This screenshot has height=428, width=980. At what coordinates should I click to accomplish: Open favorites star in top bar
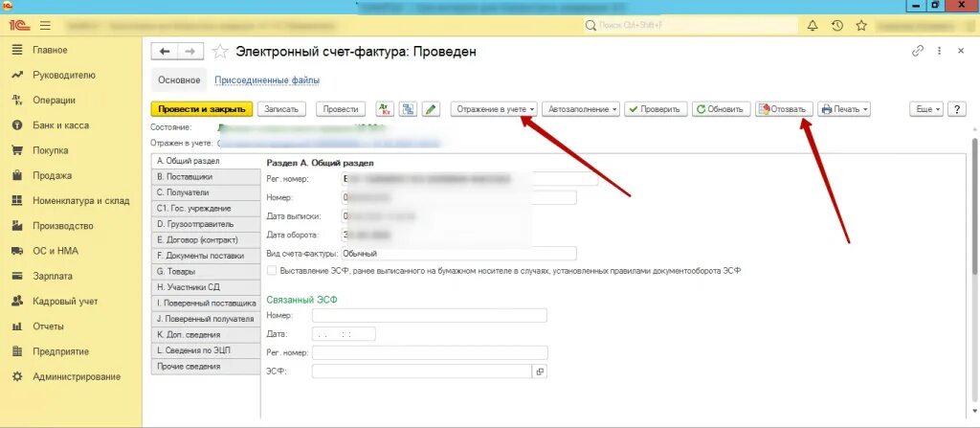861,26
